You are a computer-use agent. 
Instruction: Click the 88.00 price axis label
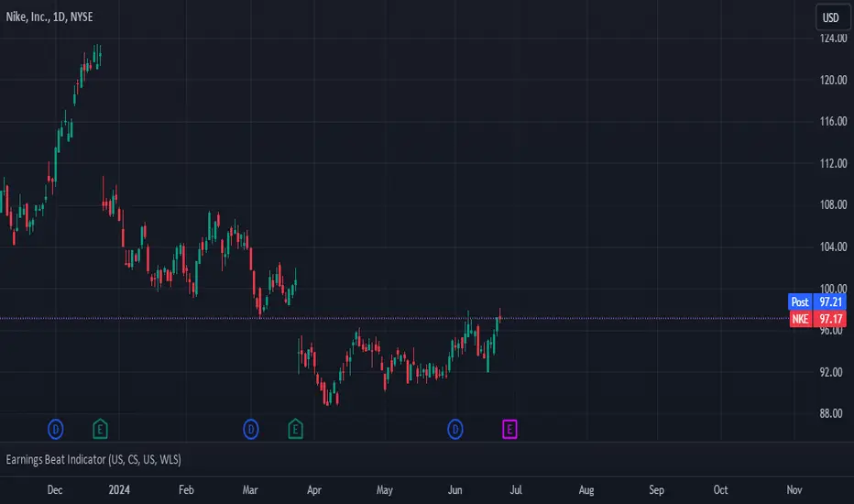[x=831, y=413]
